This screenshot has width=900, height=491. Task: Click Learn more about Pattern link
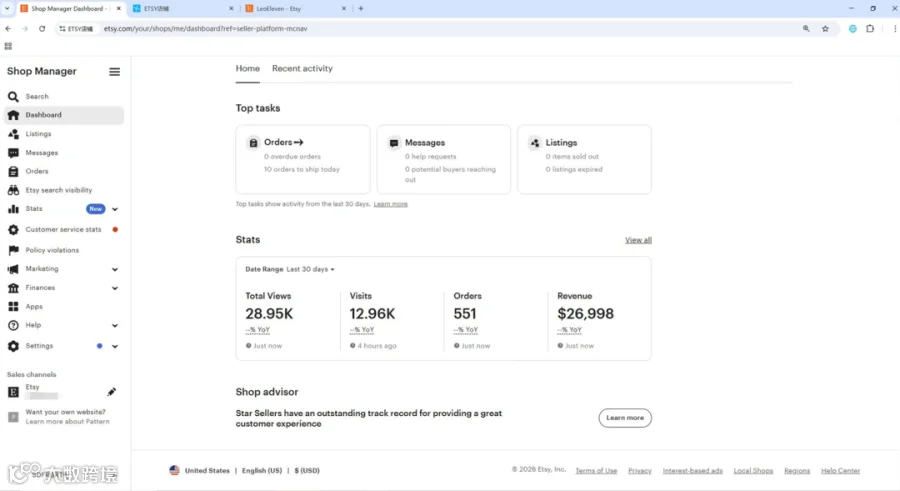click(x=67, y=422)
